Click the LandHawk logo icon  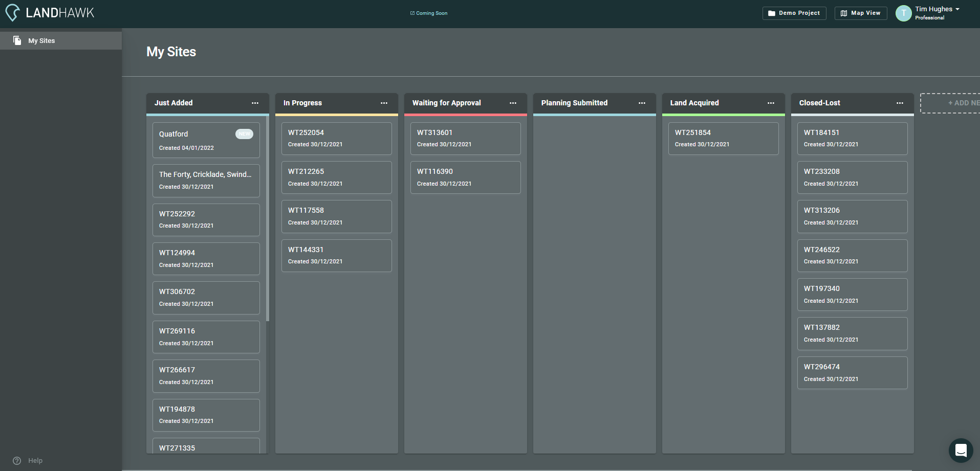[13, 13]
